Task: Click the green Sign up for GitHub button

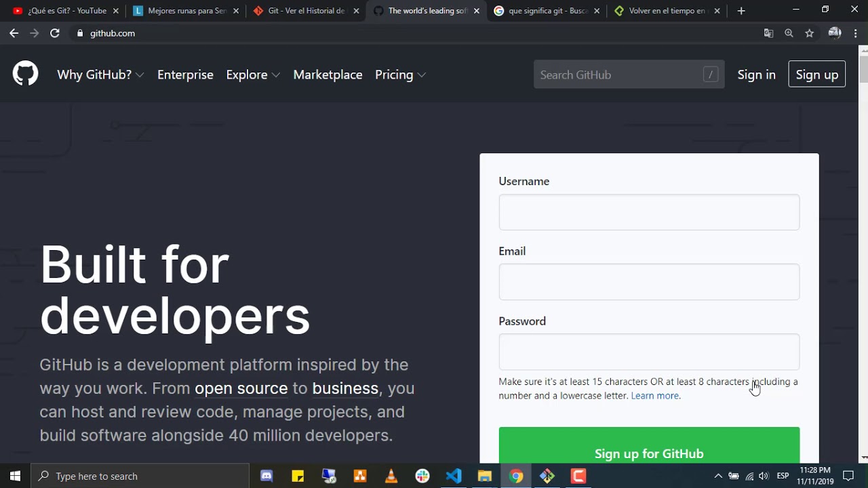Action: (649, 446)
